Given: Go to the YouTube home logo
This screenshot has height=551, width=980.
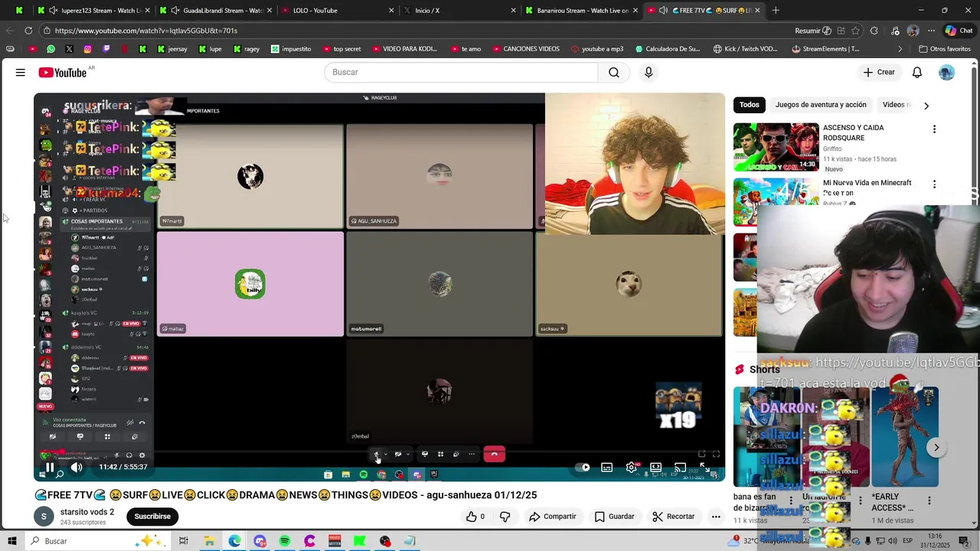Looking at the screenshot, I should pos(63,73).
